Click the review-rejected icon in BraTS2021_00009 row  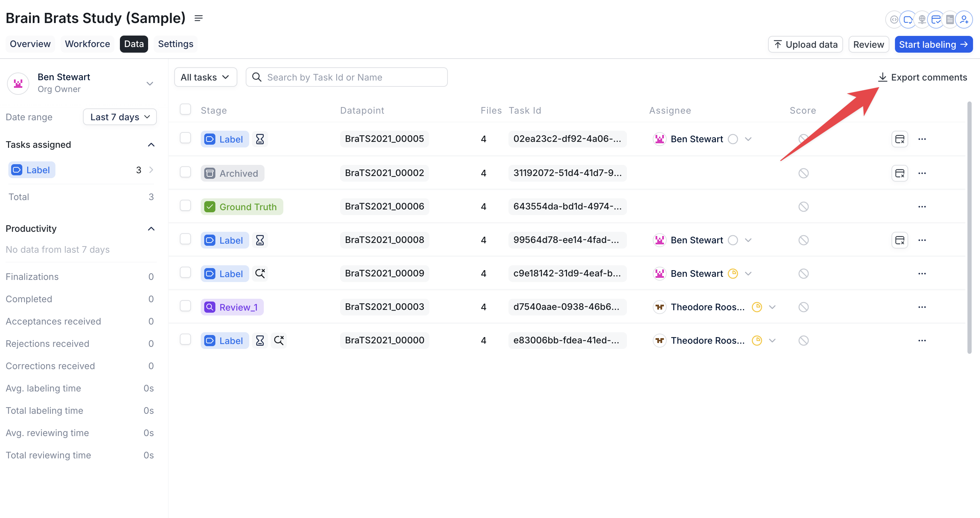click(x=260, y=274)
